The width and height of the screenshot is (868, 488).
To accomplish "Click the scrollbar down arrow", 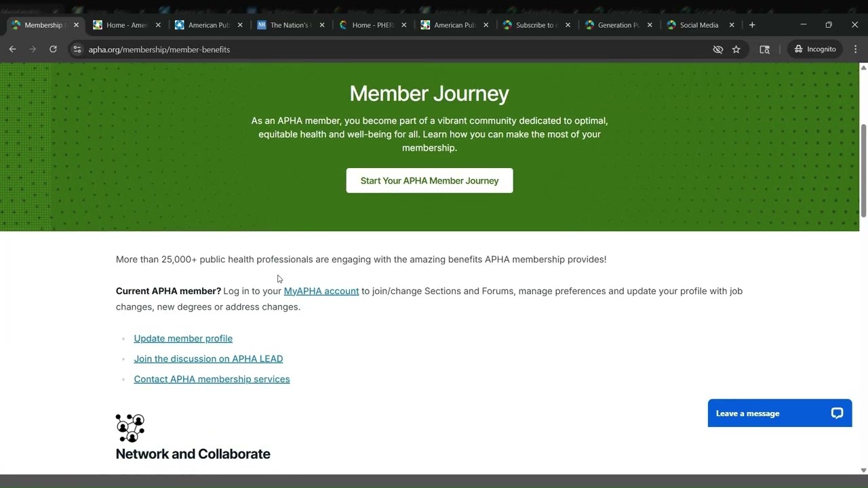I will tap(863, 470).
